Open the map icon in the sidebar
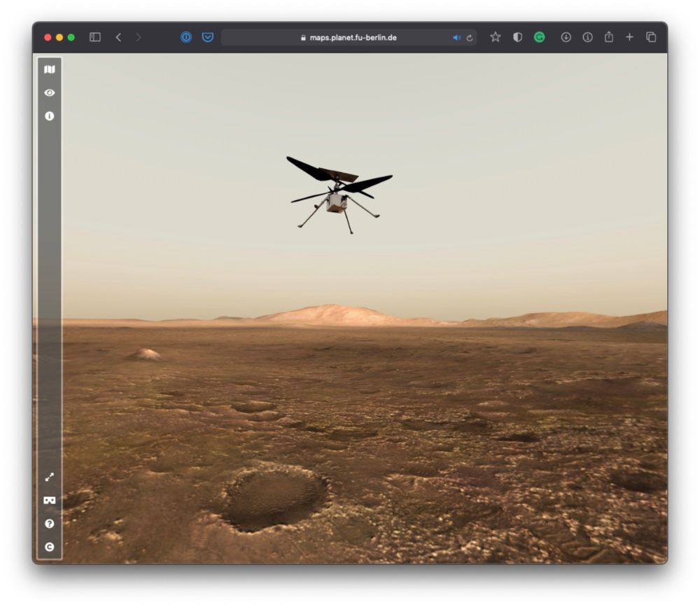 pyautogui.click(x=49, y=69)
